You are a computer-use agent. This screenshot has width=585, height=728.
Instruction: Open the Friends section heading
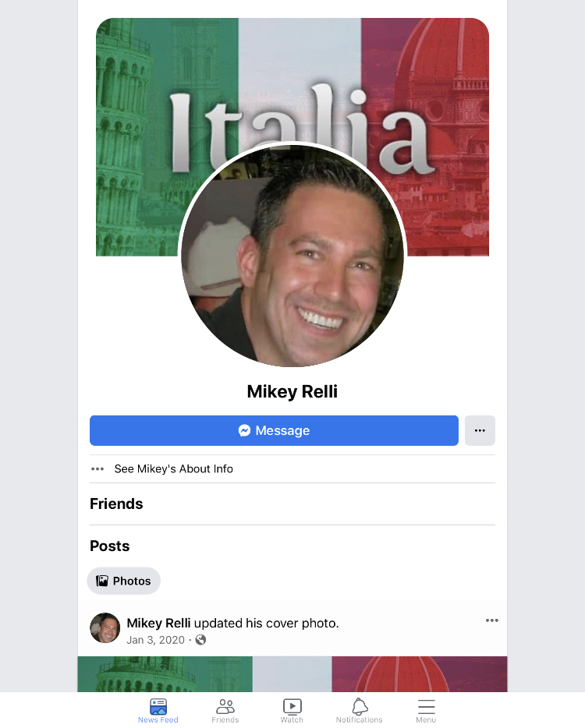pos(116,504)
